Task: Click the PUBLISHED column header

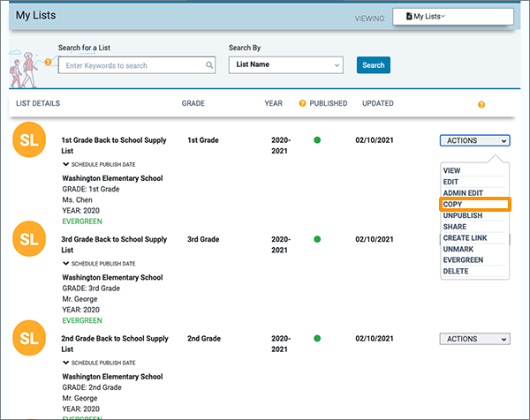Action: (329, 103)
